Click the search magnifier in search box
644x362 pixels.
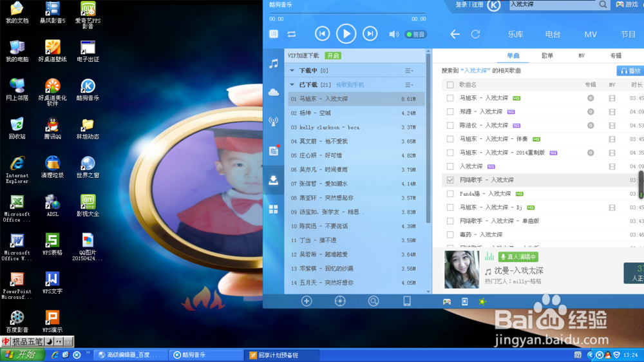click(603, 5)
